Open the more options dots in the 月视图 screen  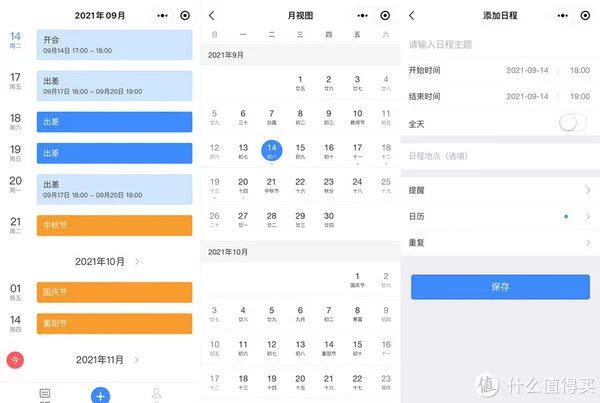[x=362, y=16]
